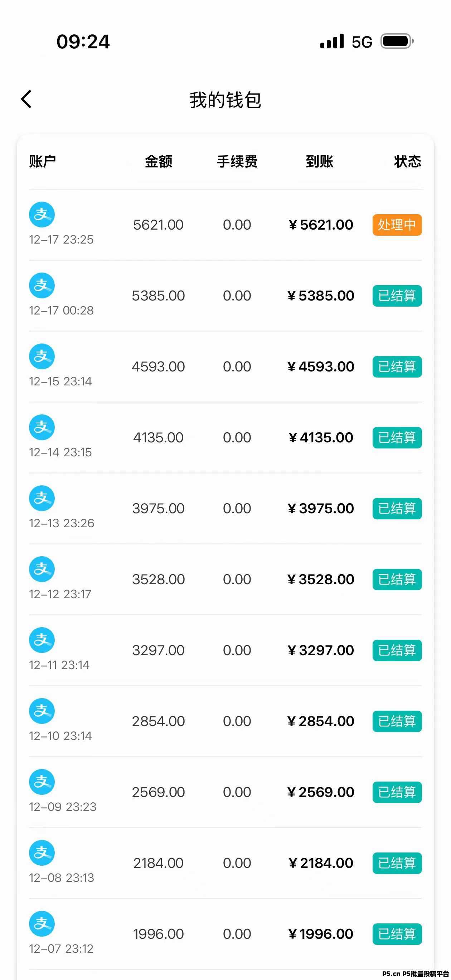Image resolution: width=451 pixels, height=980 pixels.
Task: Tap the battery icon in status bar
Action: (x=397, y=41)
